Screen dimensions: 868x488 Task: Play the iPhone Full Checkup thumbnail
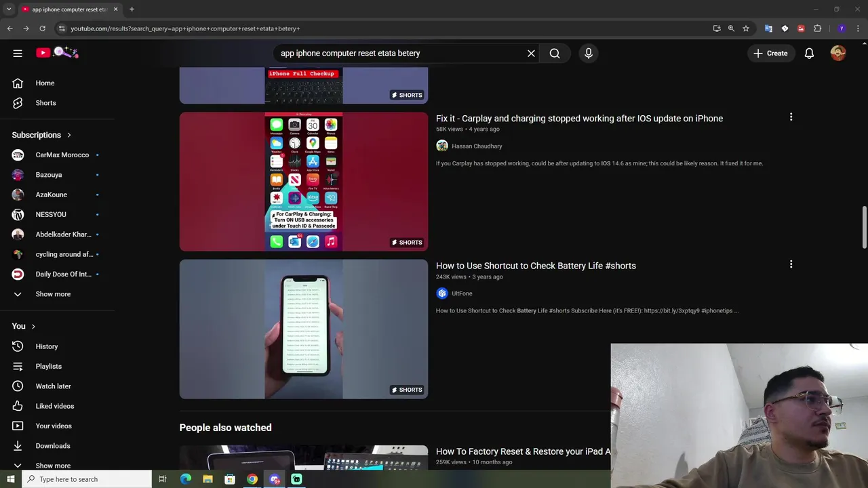[304, 85]
